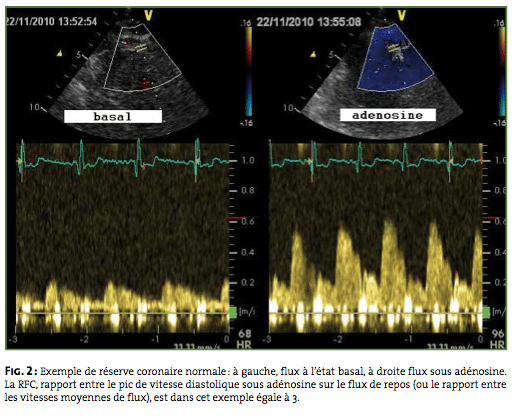
Task: Click the timestamp 22/11/2010 13:52:54
Action: pos(51,22)
